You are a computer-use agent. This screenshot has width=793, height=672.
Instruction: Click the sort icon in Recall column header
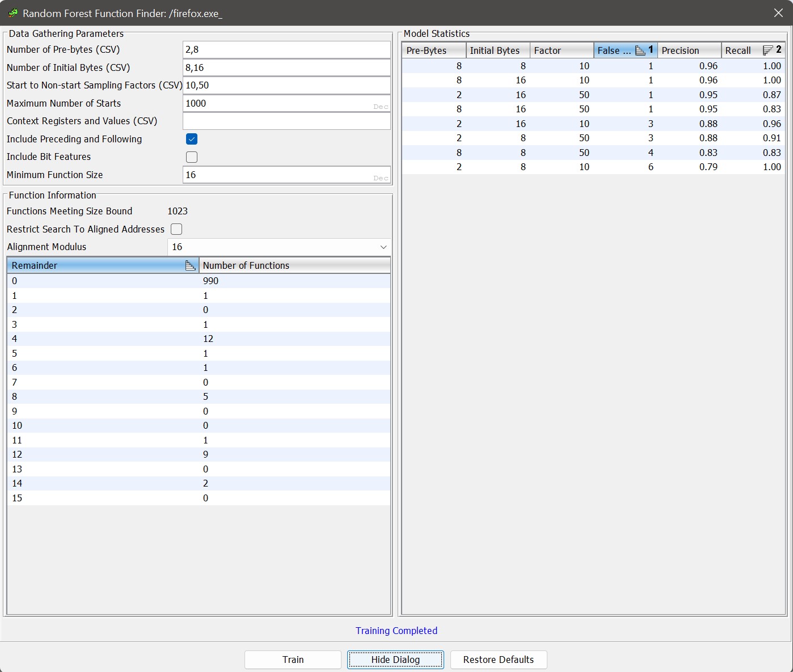point(767,50)
